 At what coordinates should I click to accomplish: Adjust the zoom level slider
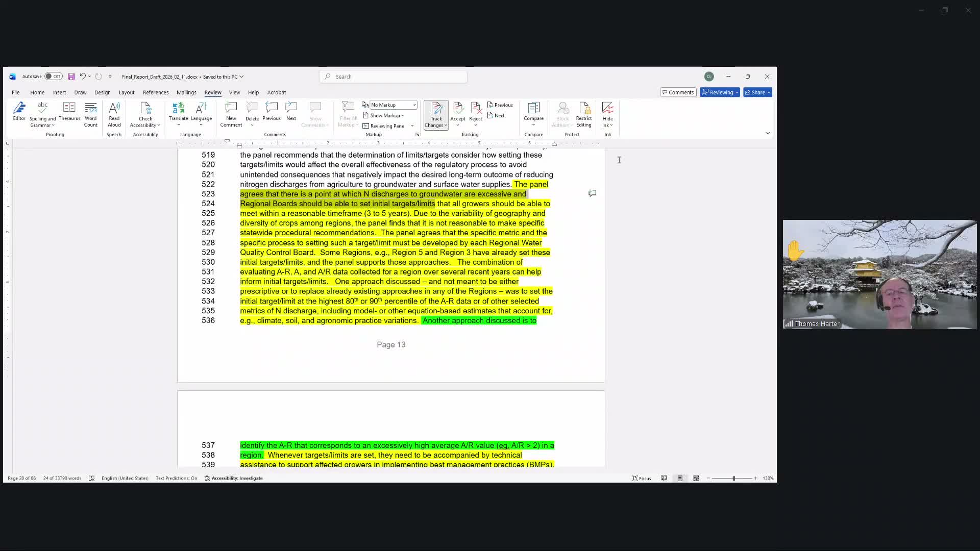pyautogui.click(x=733, y=478)
